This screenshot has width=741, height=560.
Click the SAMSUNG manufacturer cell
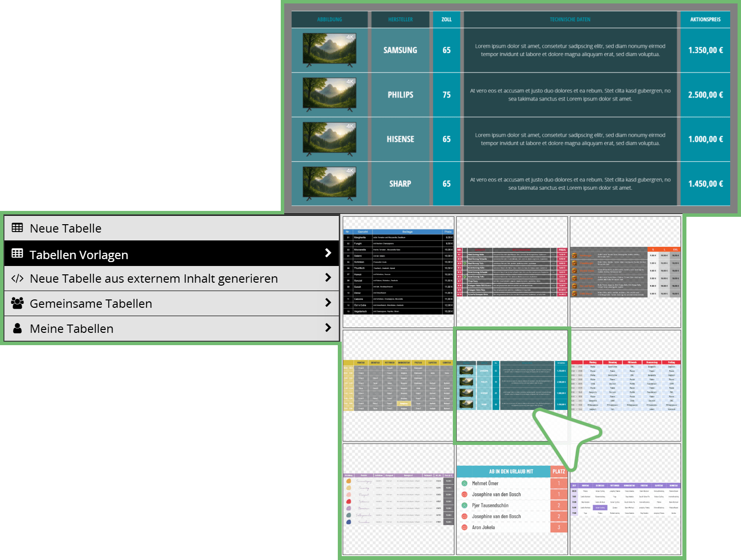[x=400, y=50]
